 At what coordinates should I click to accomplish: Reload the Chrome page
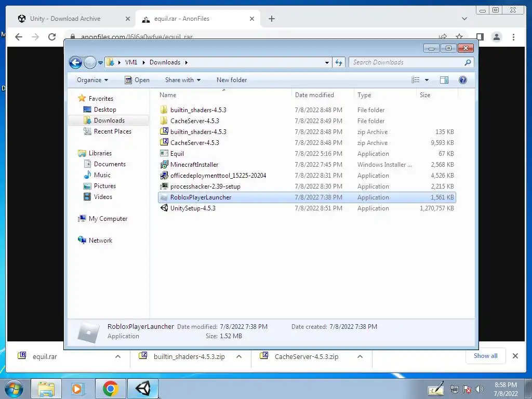tap(52, 37)
